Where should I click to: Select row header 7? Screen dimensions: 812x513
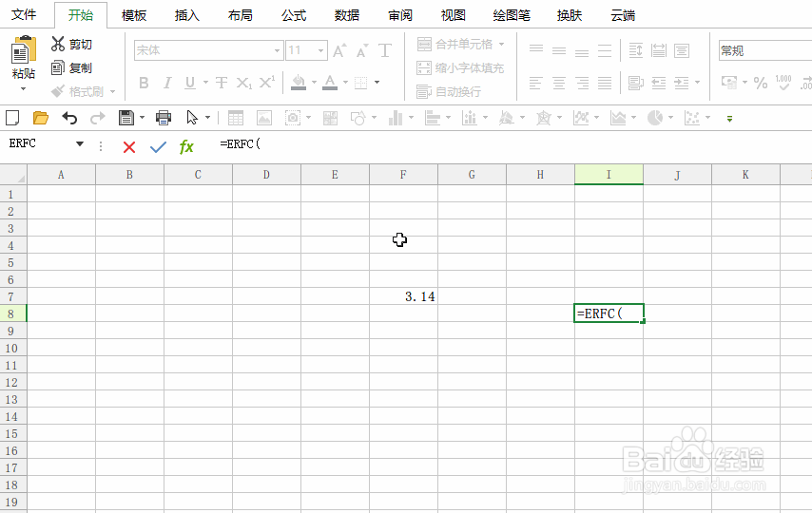click(x=13, y=296)
